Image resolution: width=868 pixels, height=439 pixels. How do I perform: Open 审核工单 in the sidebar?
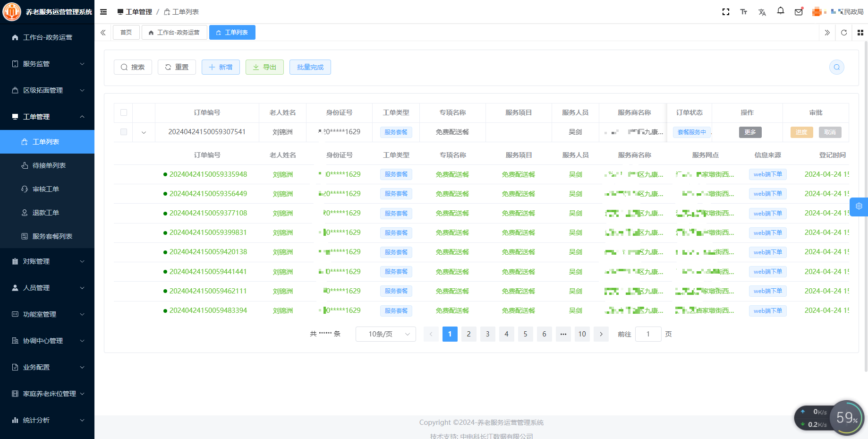point(47,189)
